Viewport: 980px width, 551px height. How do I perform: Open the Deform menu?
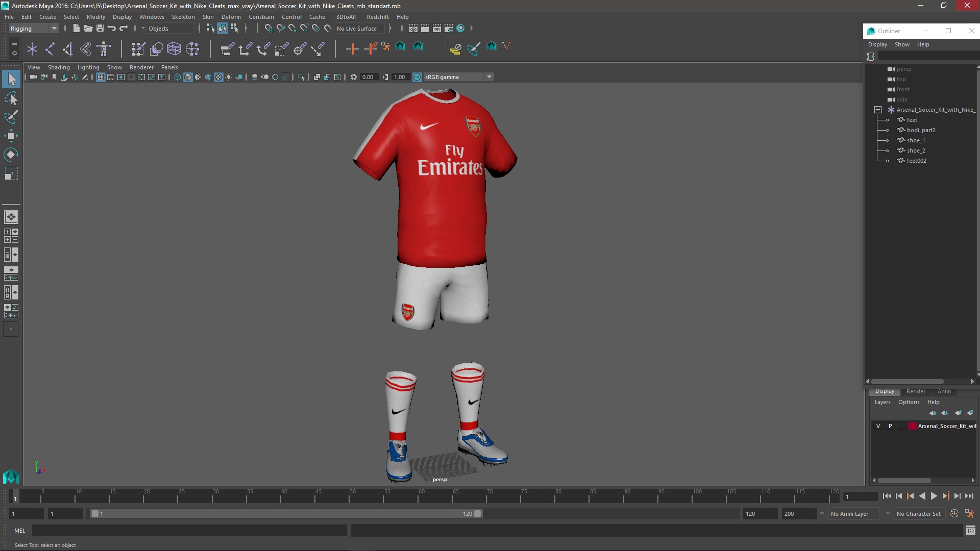pyautogui.click(x=231, y=17)
